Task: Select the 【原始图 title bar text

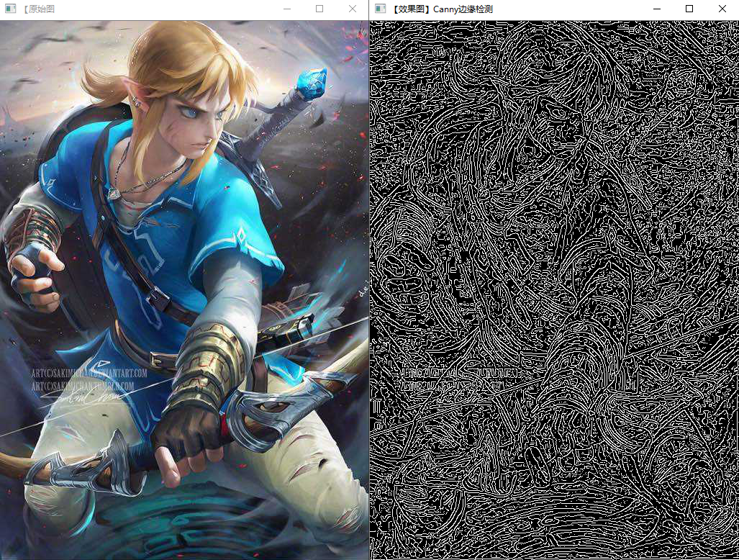Action: (39, 9)
